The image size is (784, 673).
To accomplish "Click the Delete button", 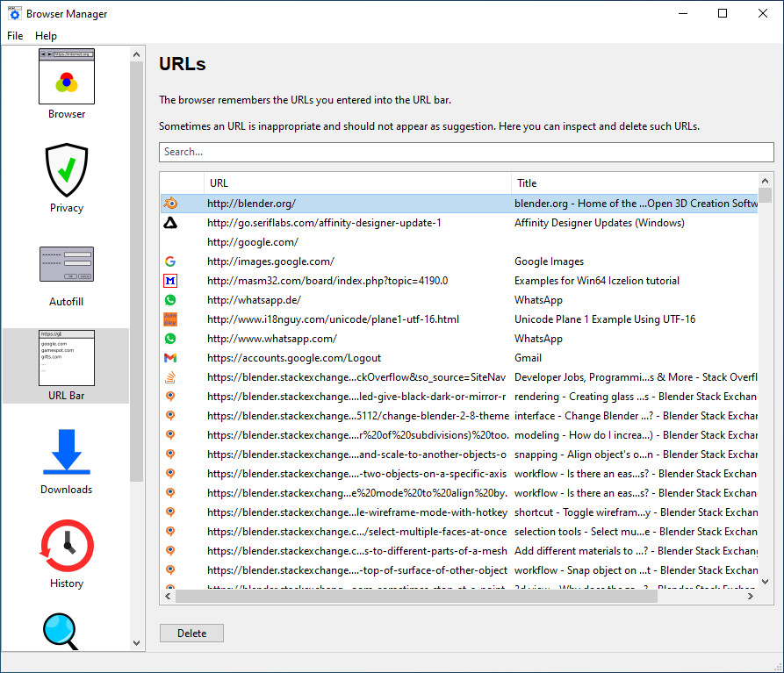I will 191,633.
